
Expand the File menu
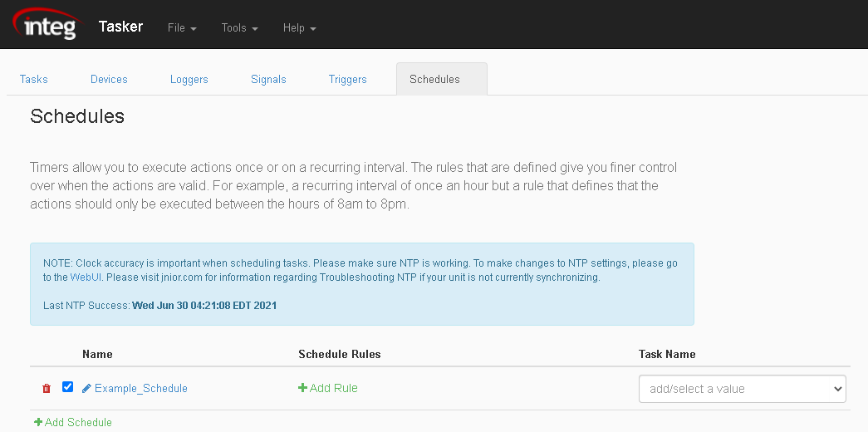[x=182, y=27]
